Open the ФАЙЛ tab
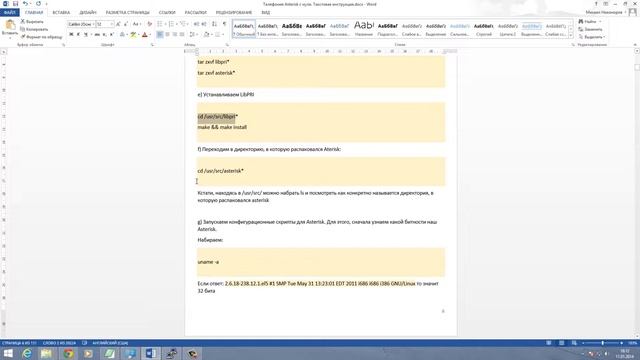This screenshot has width=640, height=360. pyautogui.click(x=9, y=13)
